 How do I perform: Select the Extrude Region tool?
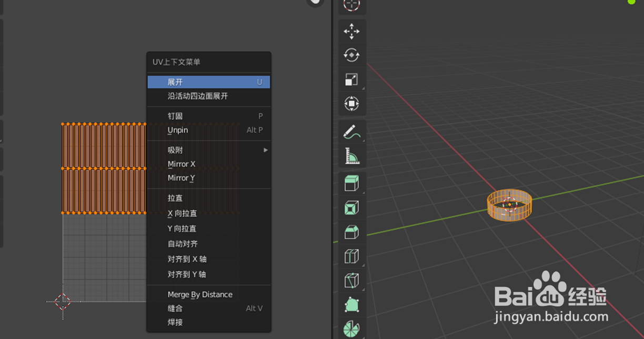(x=351, y=183)
